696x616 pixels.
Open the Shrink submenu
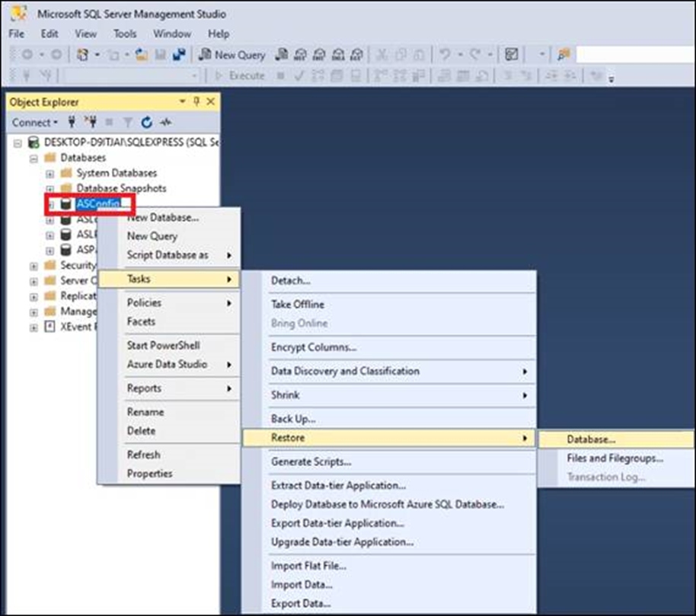pos(389,395)
